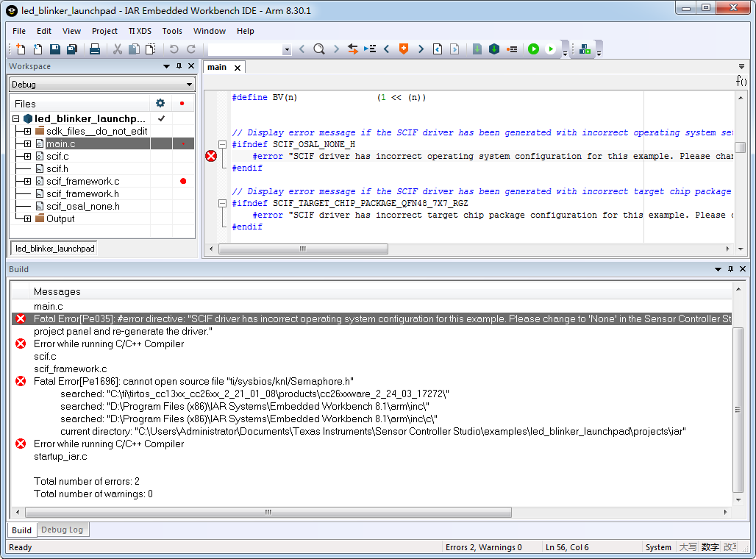Select the Pe1696 Semaphore.h fatal error message
The height and width of the screenshot is (559, 756).
coord(194,382)
